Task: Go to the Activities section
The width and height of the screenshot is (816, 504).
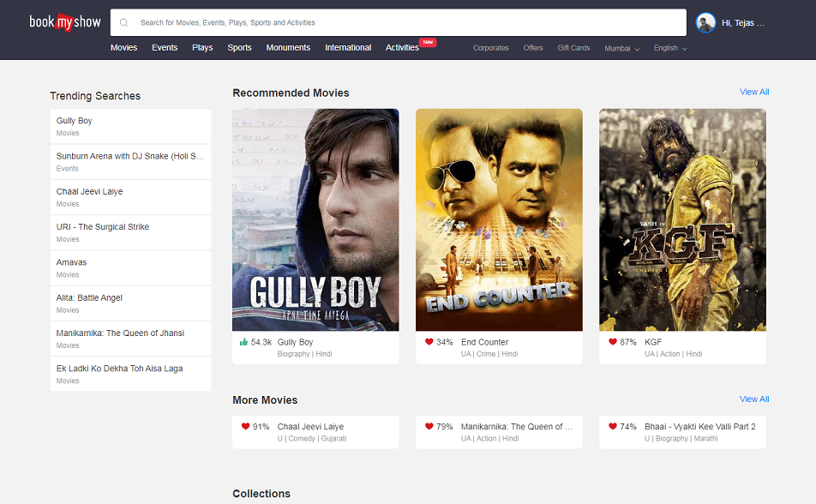Action: 402,48
